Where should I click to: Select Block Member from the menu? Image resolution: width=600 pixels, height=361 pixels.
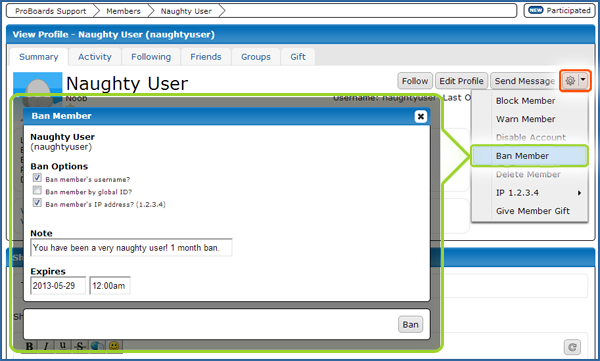pos(530,101)
